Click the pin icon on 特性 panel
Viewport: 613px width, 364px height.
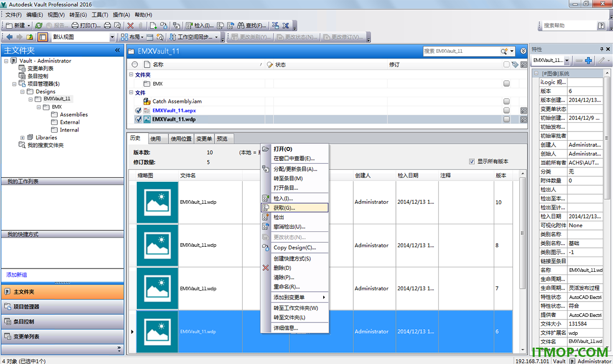tap(602, 49)
